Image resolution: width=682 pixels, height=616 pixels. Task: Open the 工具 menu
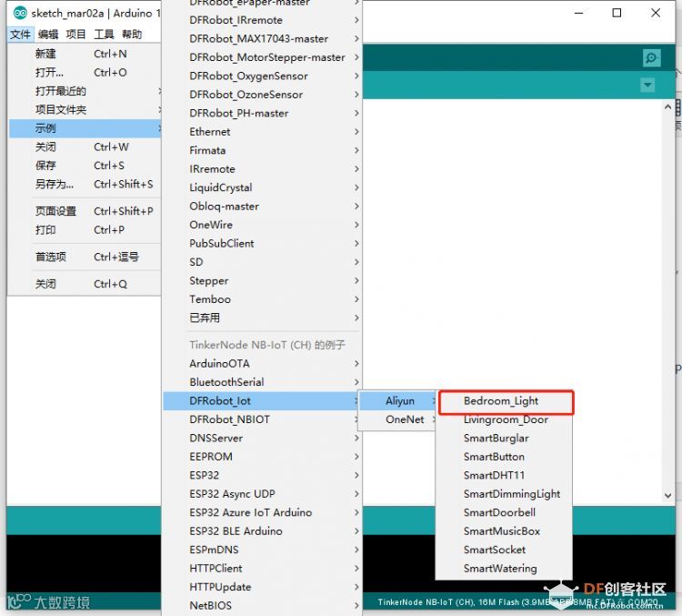tap(104, 35)
